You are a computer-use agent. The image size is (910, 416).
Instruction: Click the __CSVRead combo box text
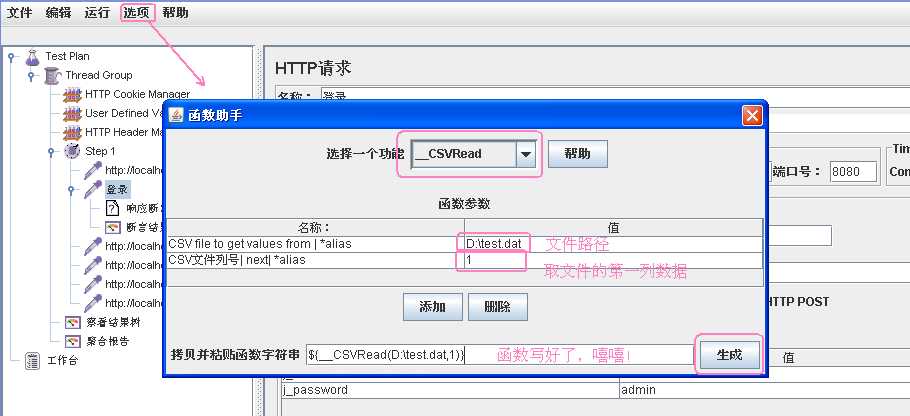click(463, 154)
